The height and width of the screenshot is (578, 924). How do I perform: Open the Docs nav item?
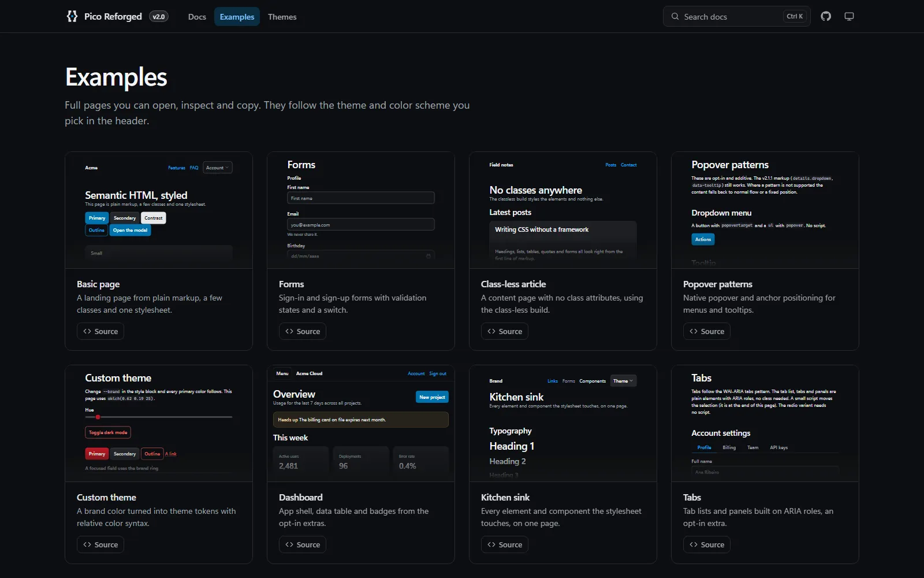[x=197, y=17]
